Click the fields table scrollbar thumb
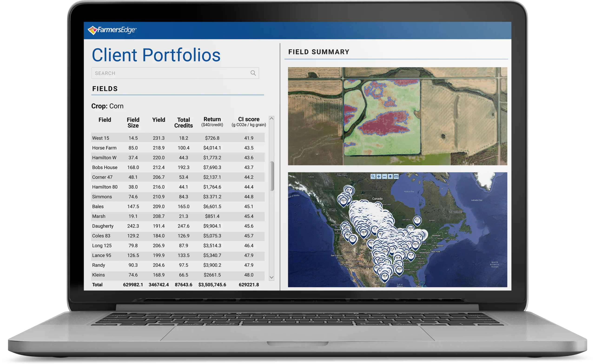The width and height of the screenshot is (595, 364). (272, 176)
